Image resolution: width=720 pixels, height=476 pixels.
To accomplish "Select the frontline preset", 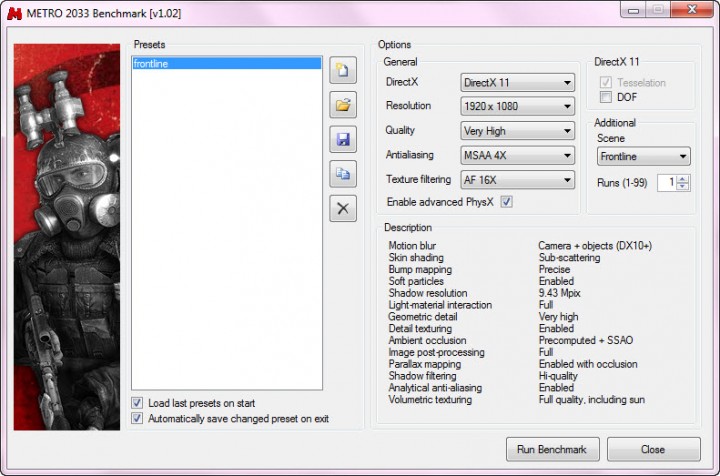I will pyautogui.click(x=227, y=63).
